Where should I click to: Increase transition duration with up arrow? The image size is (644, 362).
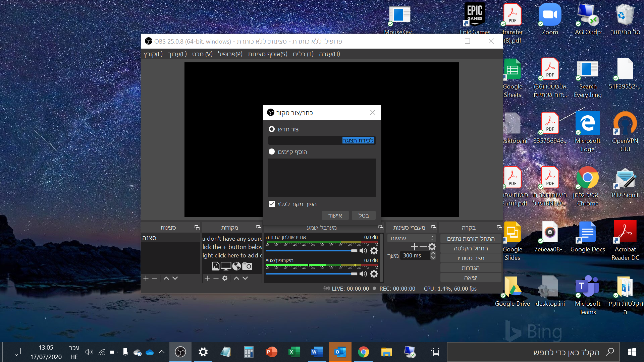(x=433, y=253)
